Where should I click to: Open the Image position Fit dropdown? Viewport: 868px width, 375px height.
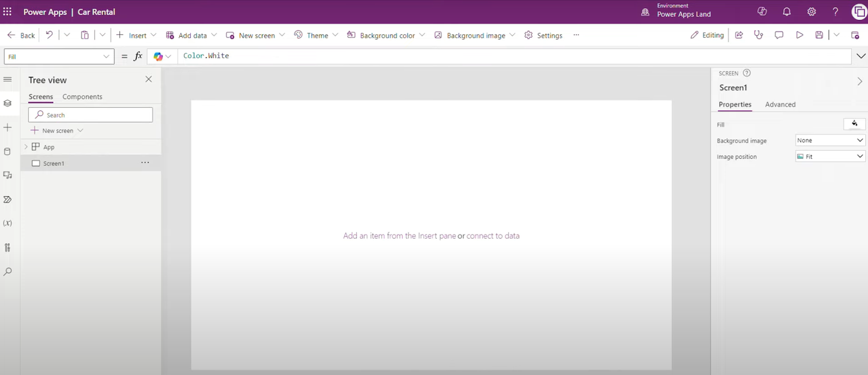tap(830, 157)
